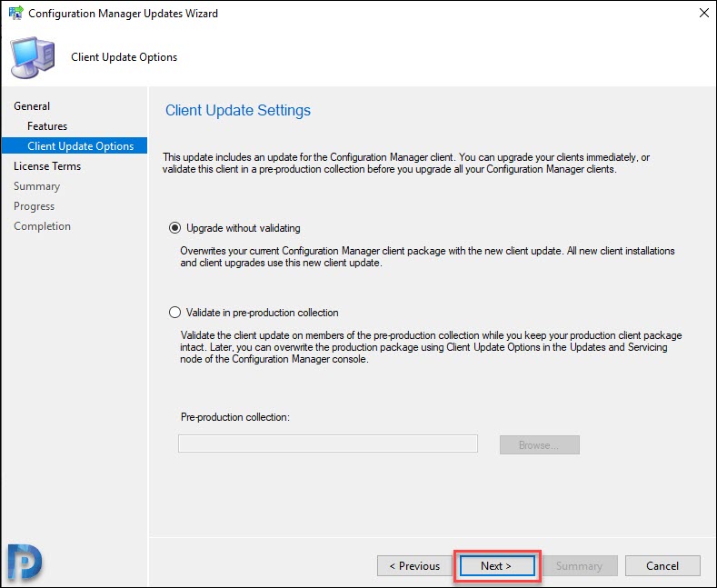This screenshot has width=717, height=588.
Task: Click Browse for pre-production collection
Action: [540, 445]
